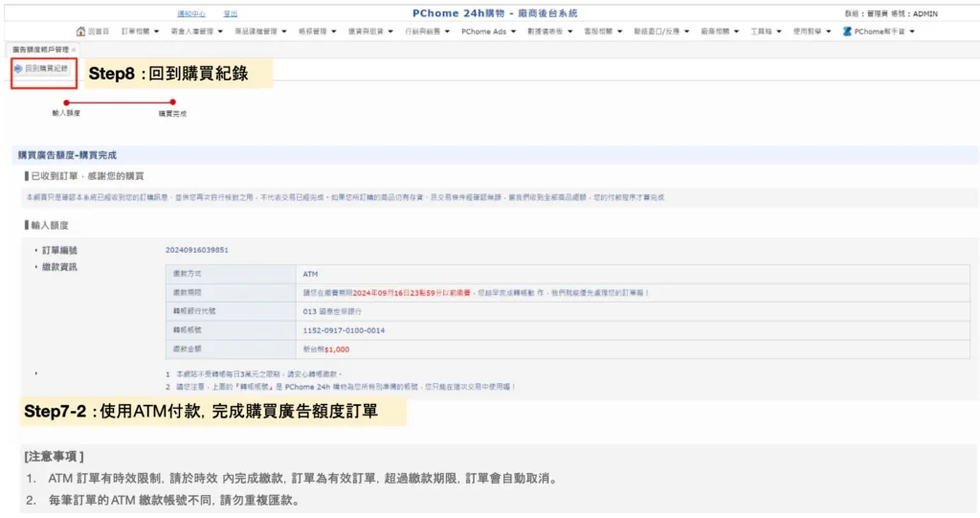Open the 通知中心 link

click(191, 13)
